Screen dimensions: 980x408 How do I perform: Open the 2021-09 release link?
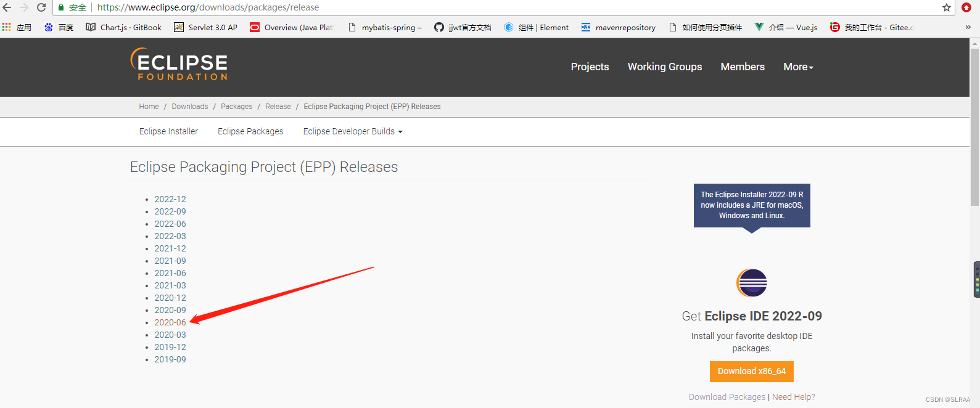(170, 261)
